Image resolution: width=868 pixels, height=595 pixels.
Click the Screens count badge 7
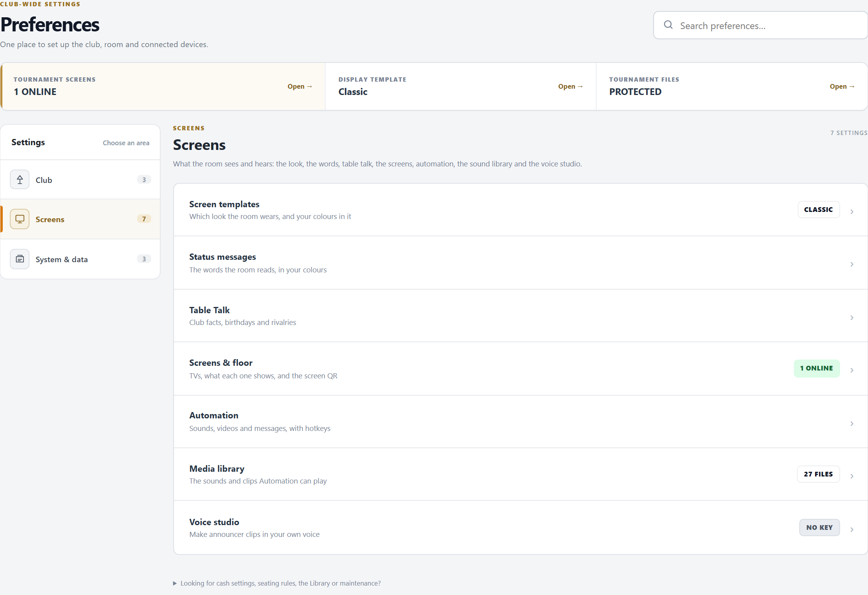coord(144,219)
